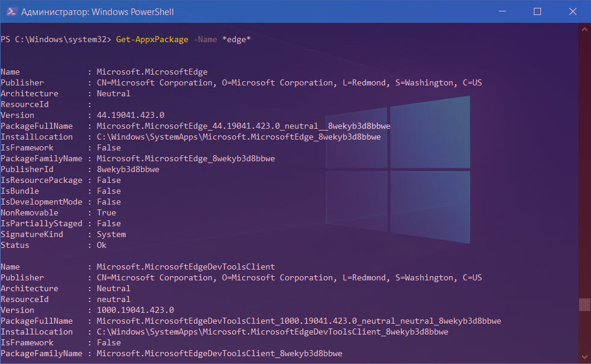
Task: Click the *edge* argument in the command
Action: coord(237,40)
